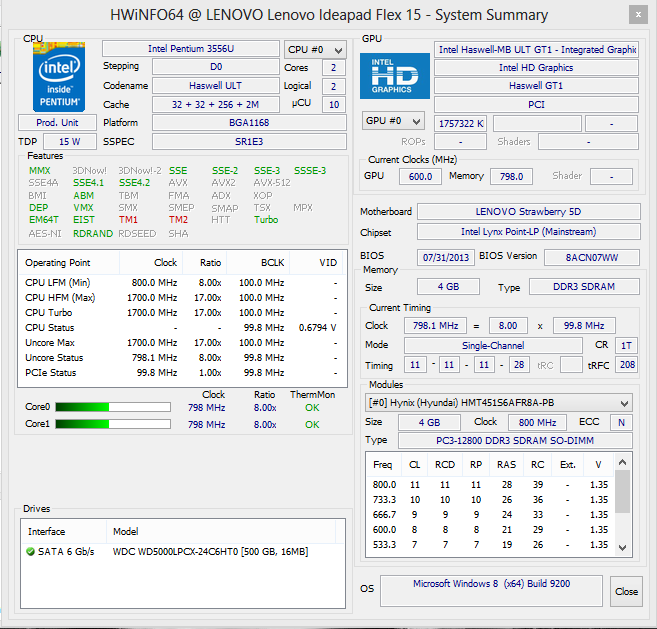Open the GPU #0 selector dropdown
The height and width of the screenshot is (629, 657).
click(x=393, y=121)
